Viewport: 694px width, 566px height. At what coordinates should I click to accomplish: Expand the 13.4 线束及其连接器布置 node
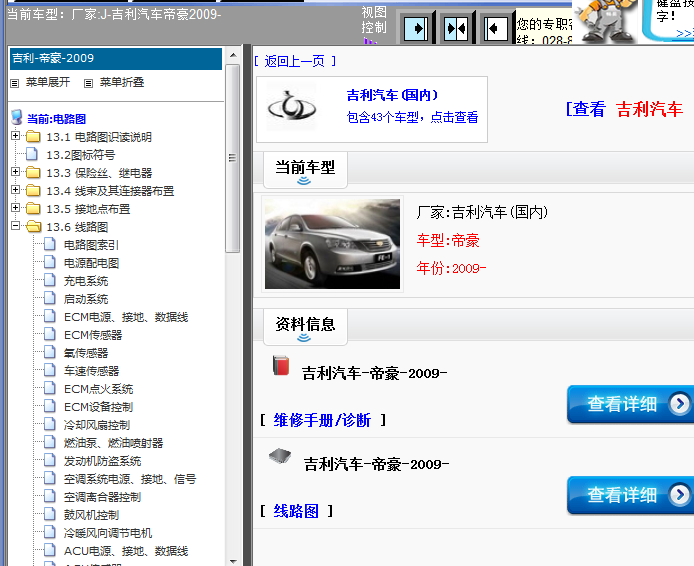click(15, 191)
